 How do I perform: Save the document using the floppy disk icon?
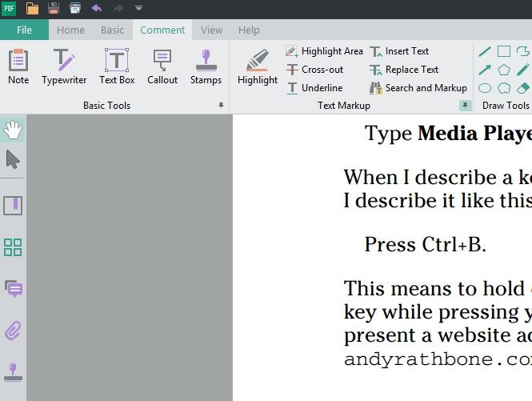(x=54, y=8)
